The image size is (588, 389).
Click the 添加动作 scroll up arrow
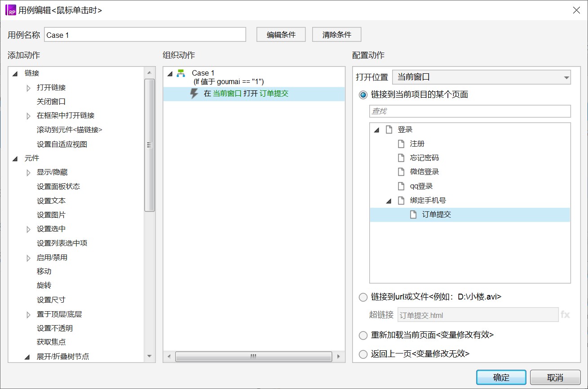149,72
